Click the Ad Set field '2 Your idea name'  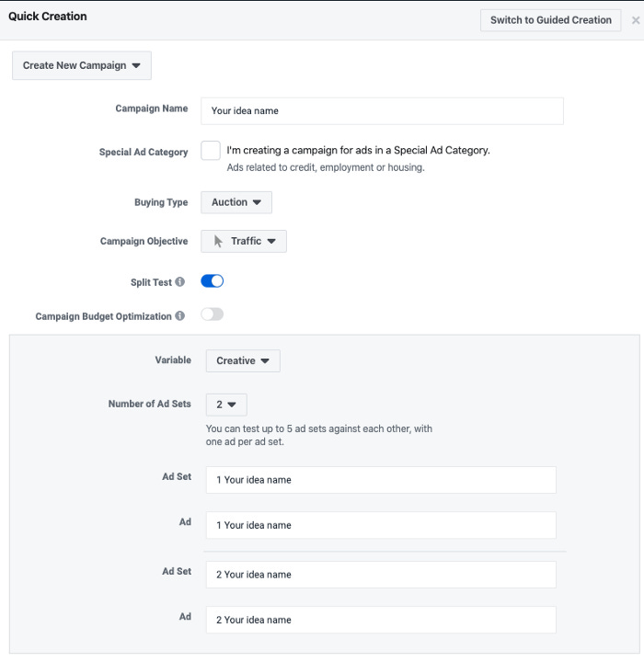[x=381, y=575]
